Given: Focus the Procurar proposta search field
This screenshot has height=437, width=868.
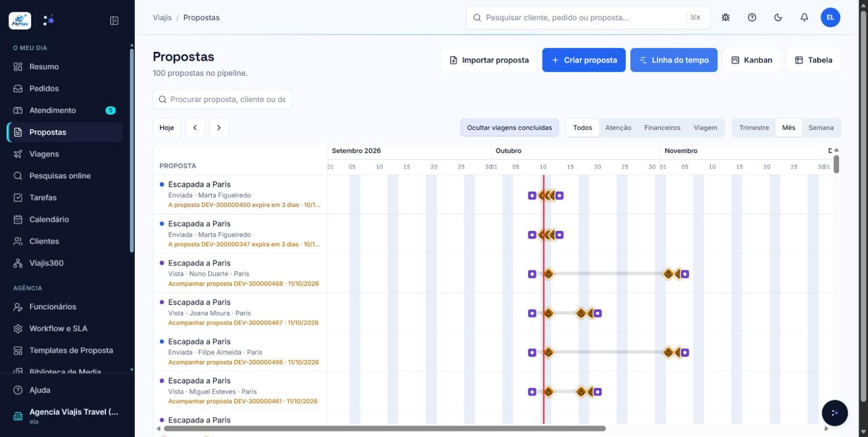Looking at the screenshot, I should click(222, 99).
